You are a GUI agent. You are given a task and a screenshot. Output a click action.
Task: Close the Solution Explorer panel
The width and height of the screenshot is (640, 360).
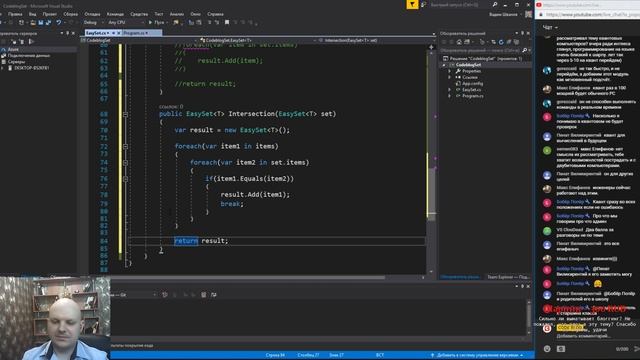click(528, 33)
